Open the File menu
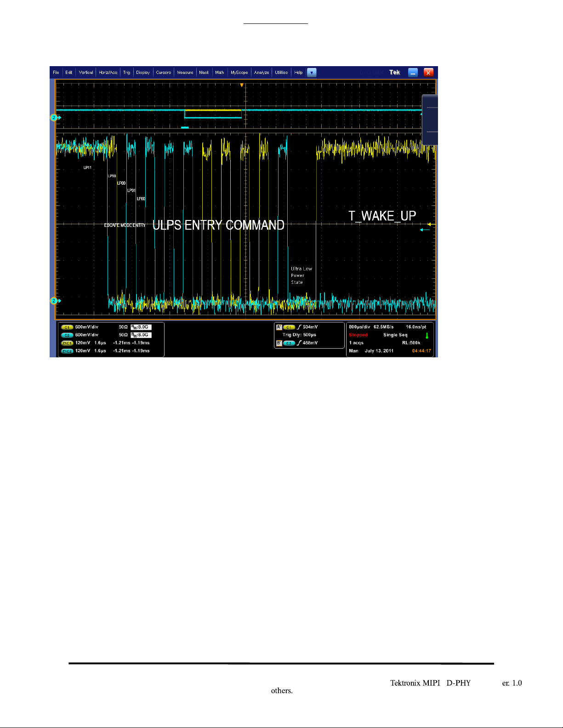Viewport: 563px width, 728px height. [56, 73]
